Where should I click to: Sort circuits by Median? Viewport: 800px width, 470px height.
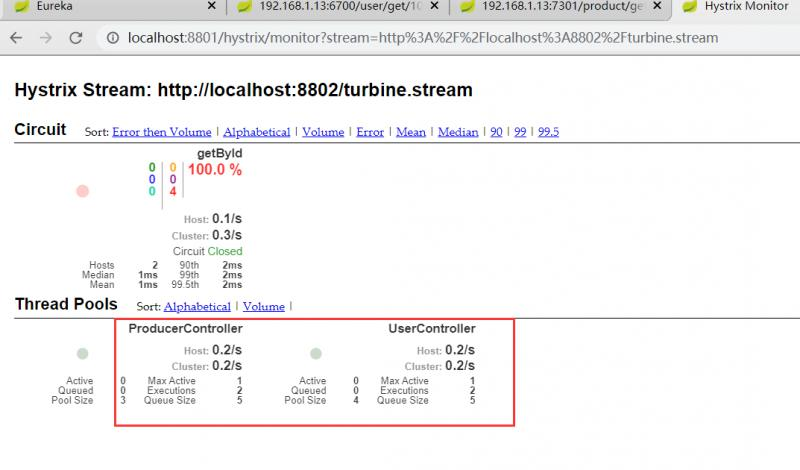tap(458, 132)
